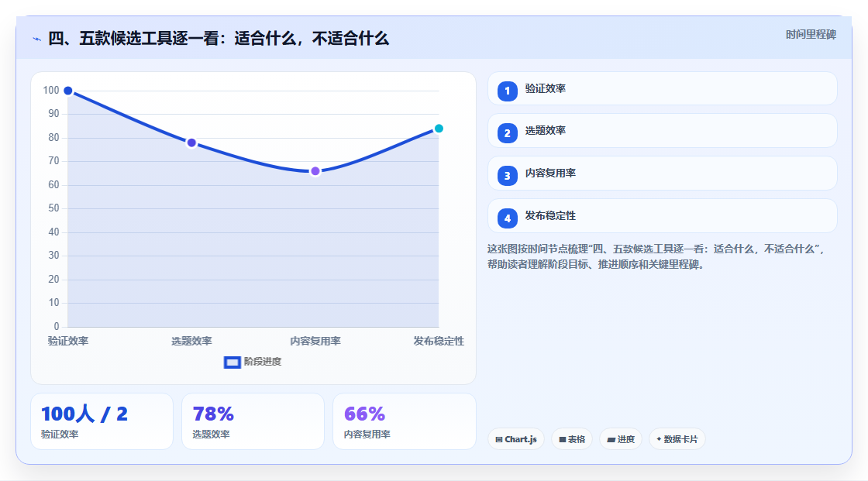Image resolution: width=868 pixels, height=481 pixels.
Task: Click the 内容复用率 purple data point
Action: tap(315, 171)
